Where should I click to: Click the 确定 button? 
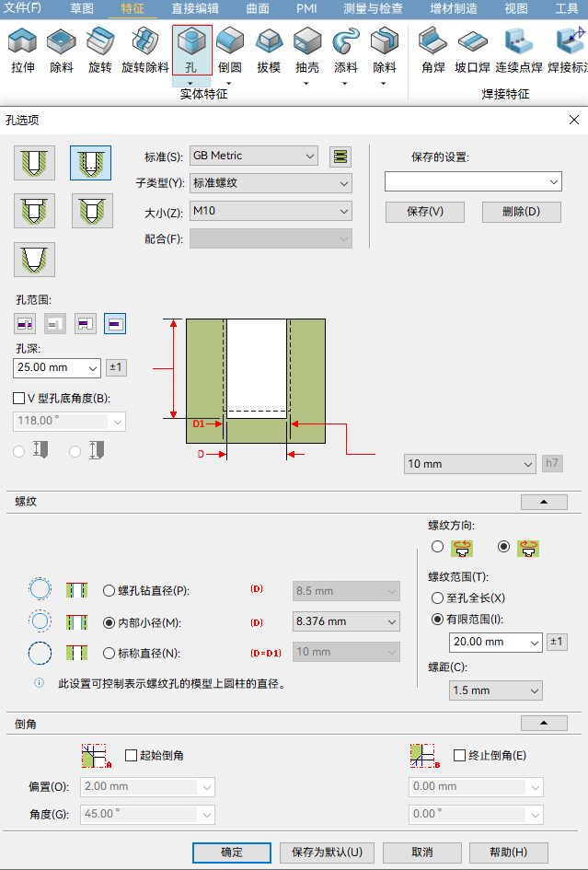coord(232,853)
